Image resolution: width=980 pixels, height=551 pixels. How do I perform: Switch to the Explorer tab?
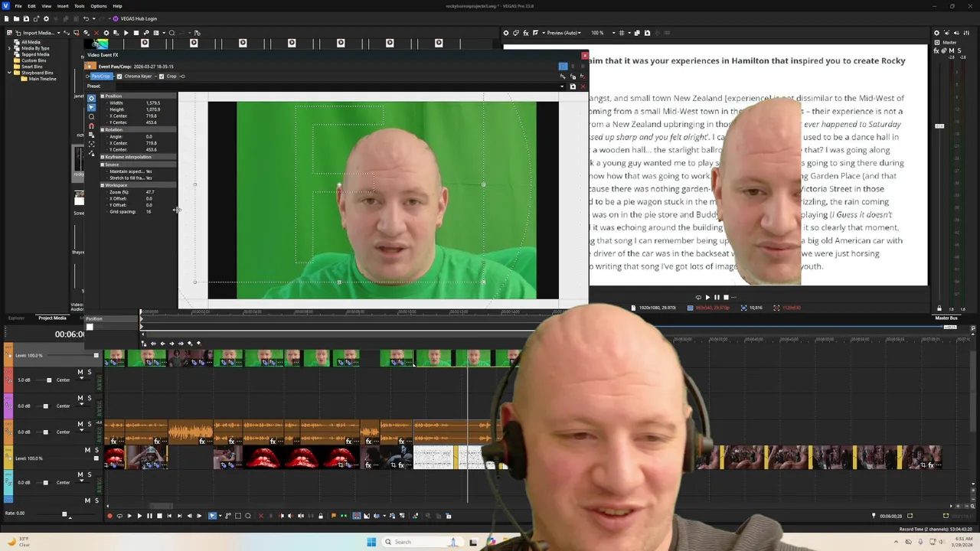coord(15,318)
